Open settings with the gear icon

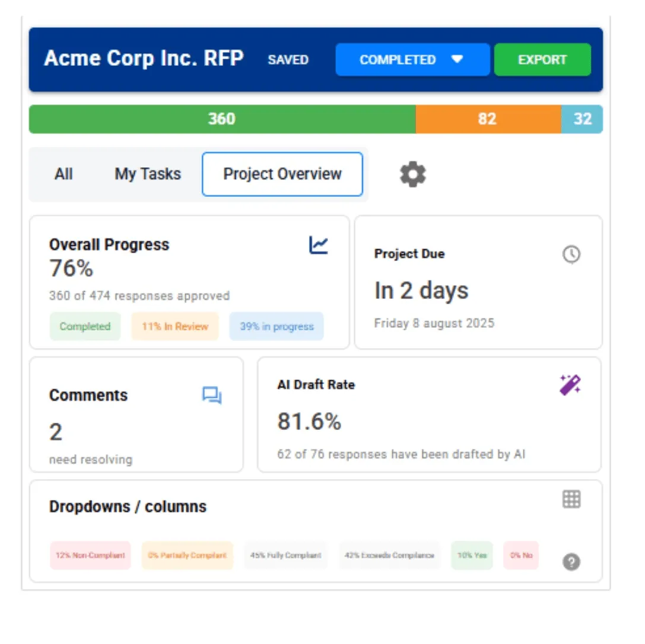pyautogui.click(x=412, y=174)
